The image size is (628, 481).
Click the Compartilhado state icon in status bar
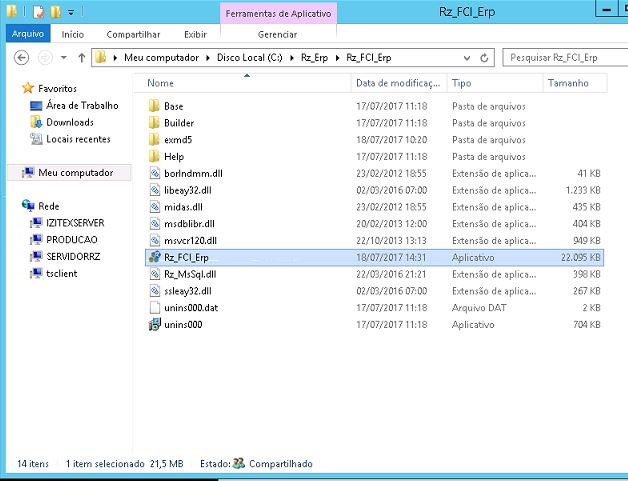pyautogui.click(x=239, y=463)
